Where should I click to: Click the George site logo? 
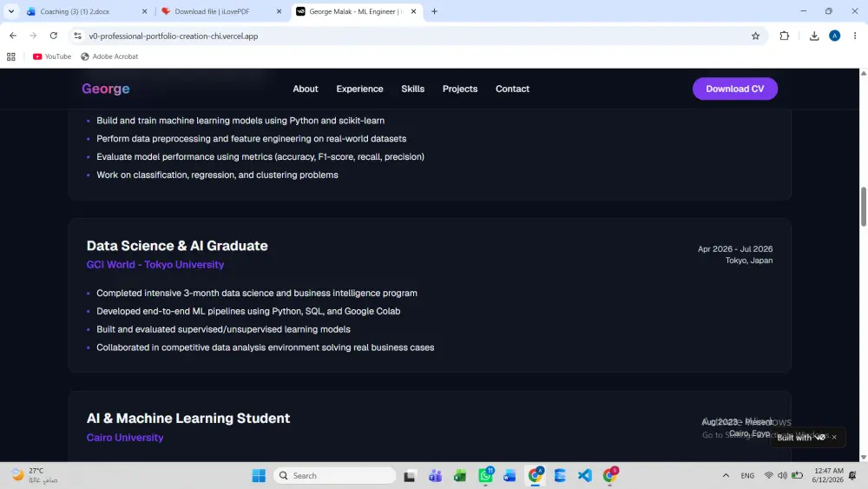coord(106,89)
